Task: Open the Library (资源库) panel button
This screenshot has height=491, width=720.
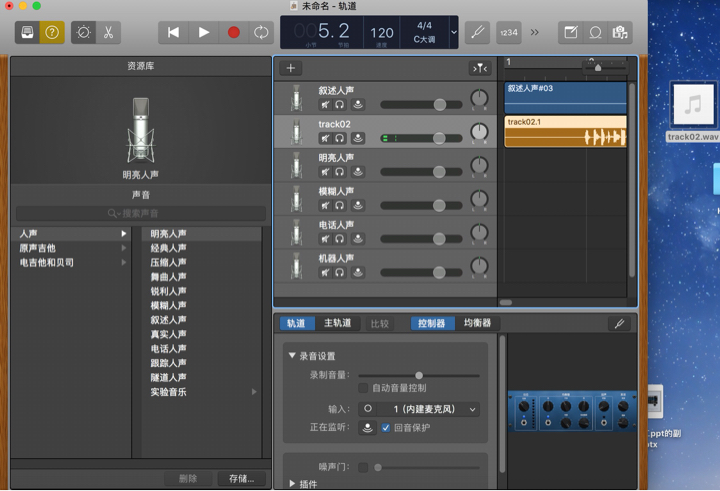Action: pos(27,32)
